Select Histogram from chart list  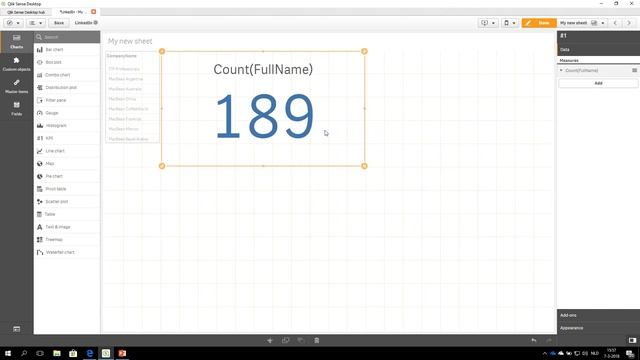67,125
